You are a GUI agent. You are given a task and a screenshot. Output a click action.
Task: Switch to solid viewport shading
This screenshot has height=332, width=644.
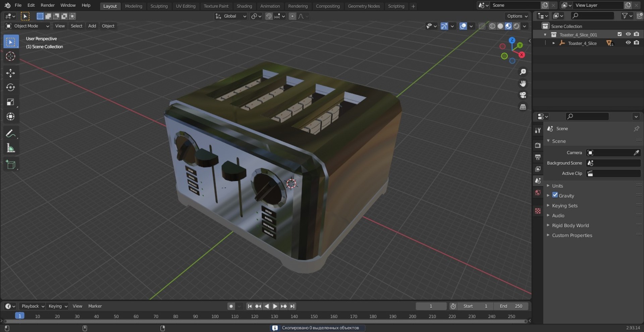coord(500,26)
